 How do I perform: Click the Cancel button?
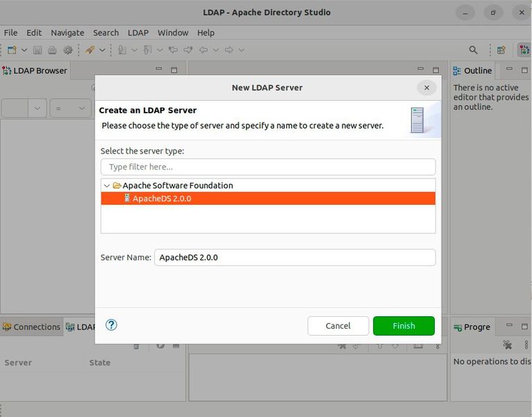[338, 326]
